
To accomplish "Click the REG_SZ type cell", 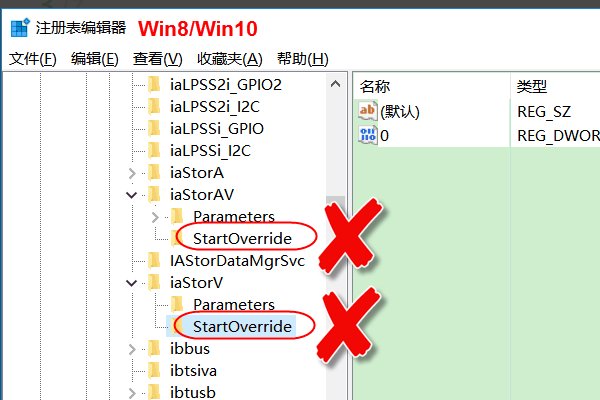I will tap(544, 112).
